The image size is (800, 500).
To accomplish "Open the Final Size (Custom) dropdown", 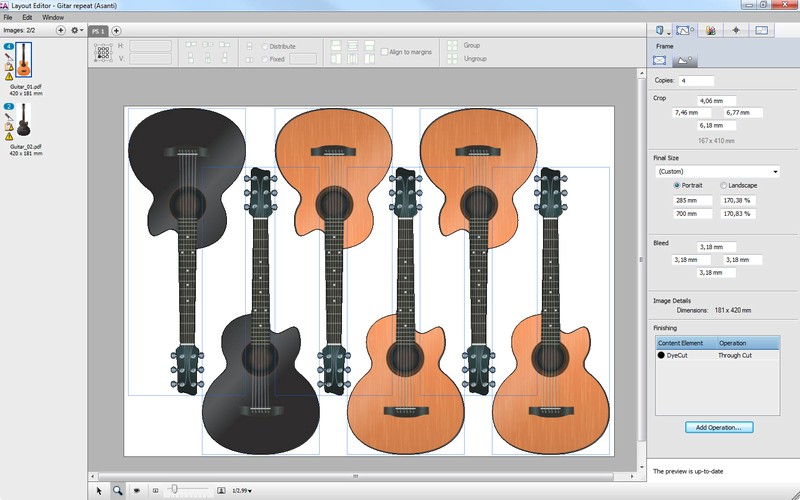I will [x=717, y=171].
